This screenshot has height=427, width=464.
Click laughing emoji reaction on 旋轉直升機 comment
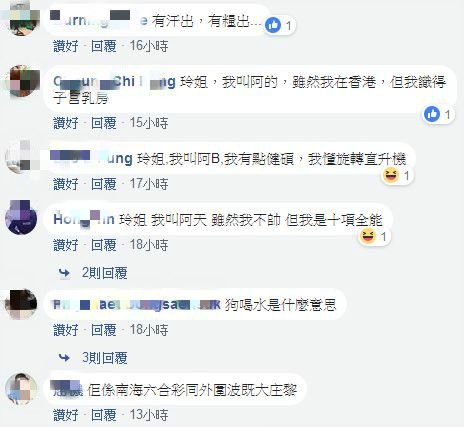coord(391,175)
